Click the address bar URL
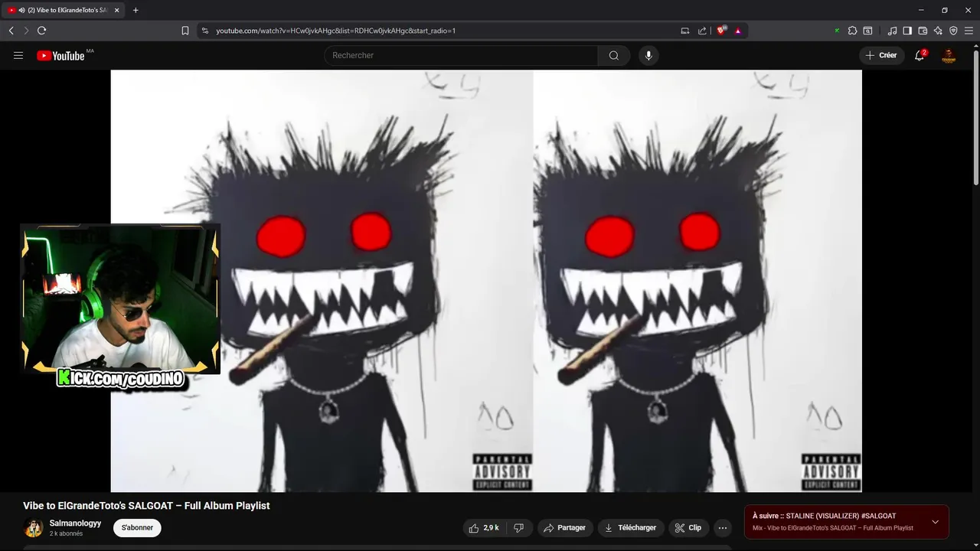Image resolution: width=980 pixels, height=551 pixels. [x=335, y=31]
